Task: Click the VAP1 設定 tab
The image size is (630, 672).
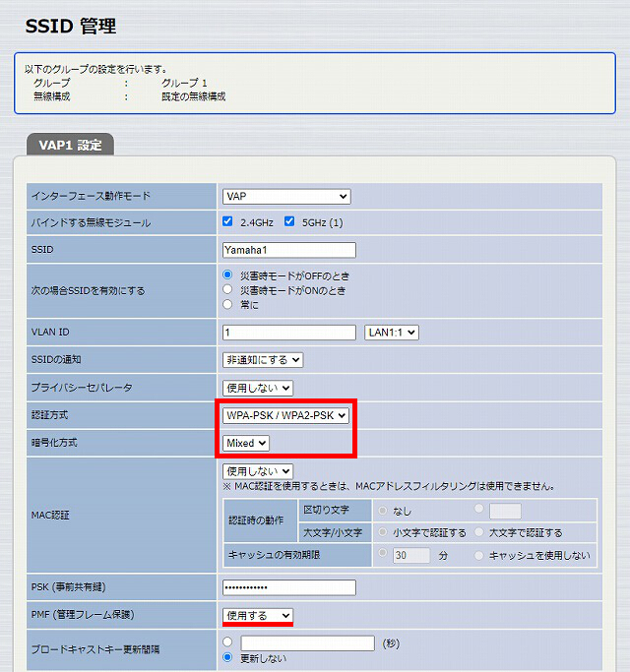Action: coord(70,145)
